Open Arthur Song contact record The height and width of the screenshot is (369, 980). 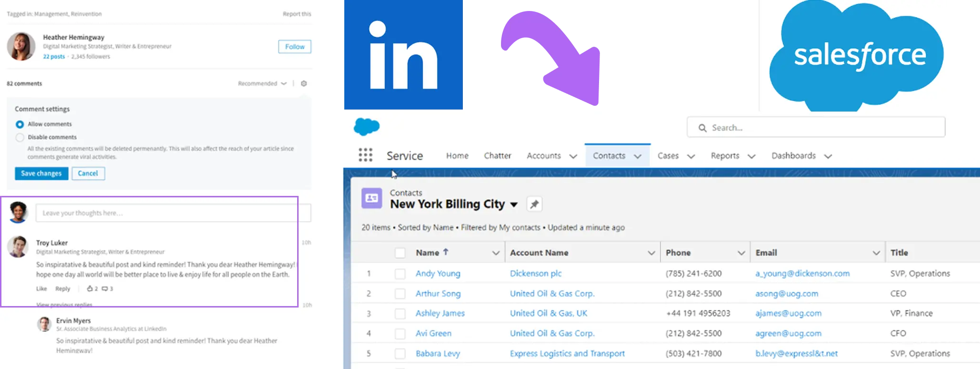point(438,294)
